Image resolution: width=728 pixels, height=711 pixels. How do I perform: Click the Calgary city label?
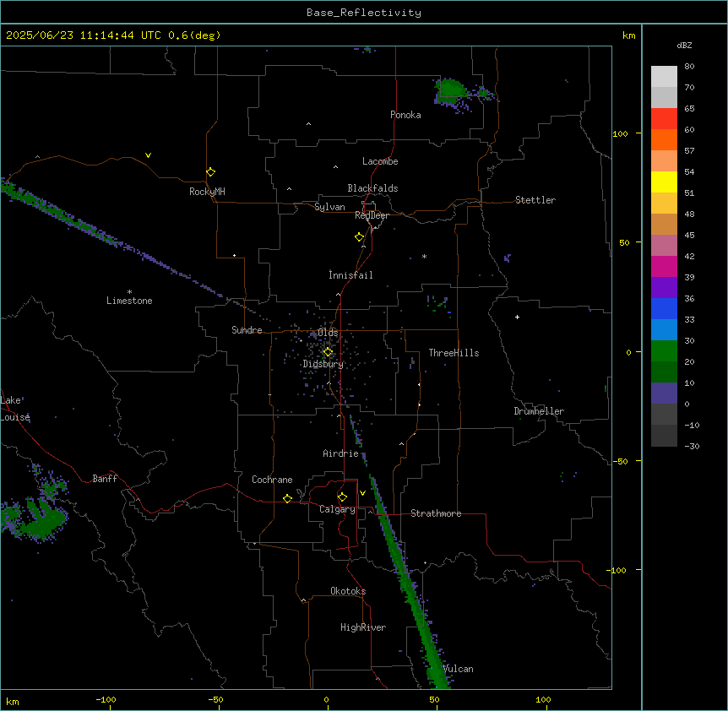click(x=337, y=509)
